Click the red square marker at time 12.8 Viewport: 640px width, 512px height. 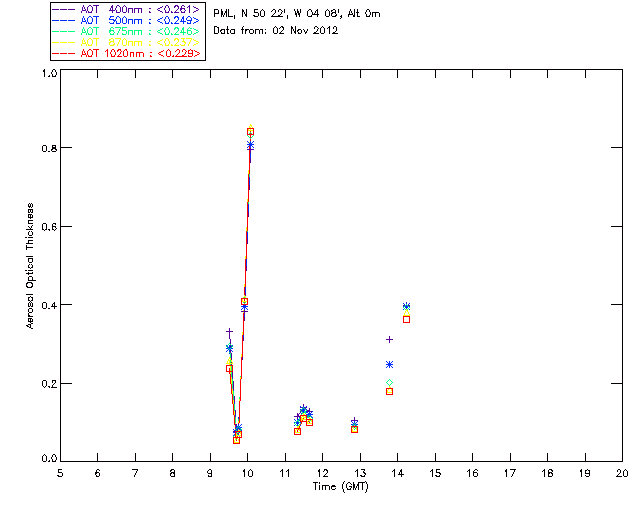point(354,429)
